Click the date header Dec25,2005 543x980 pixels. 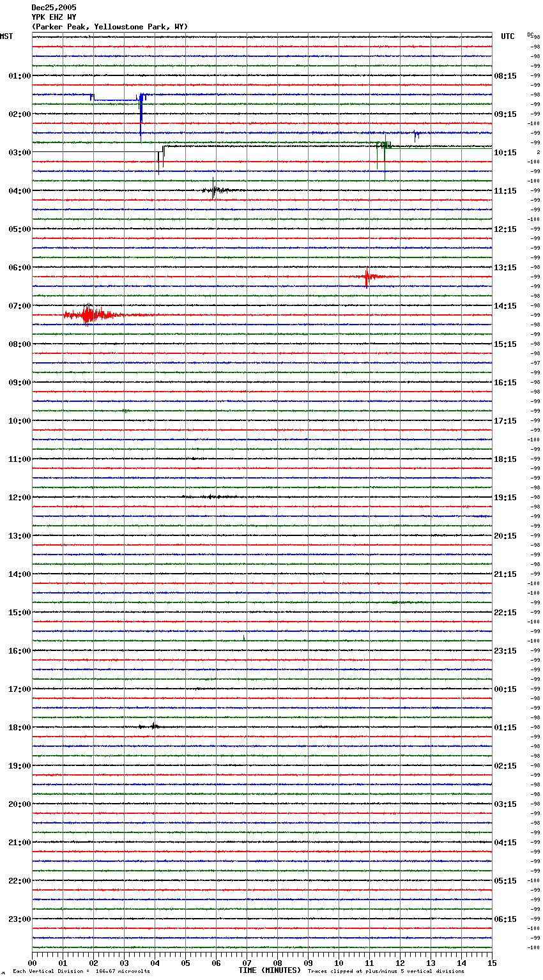(x=54, y=8)
